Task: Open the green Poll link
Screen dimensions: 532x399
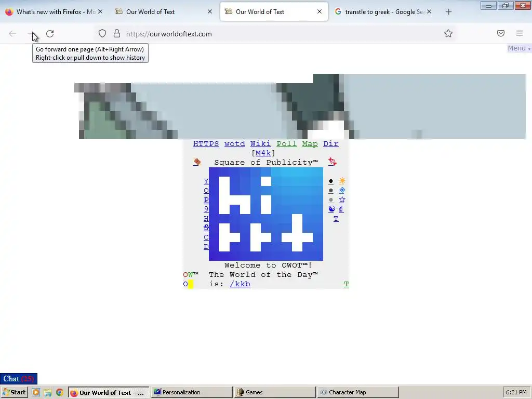Action: coord(286,144)
